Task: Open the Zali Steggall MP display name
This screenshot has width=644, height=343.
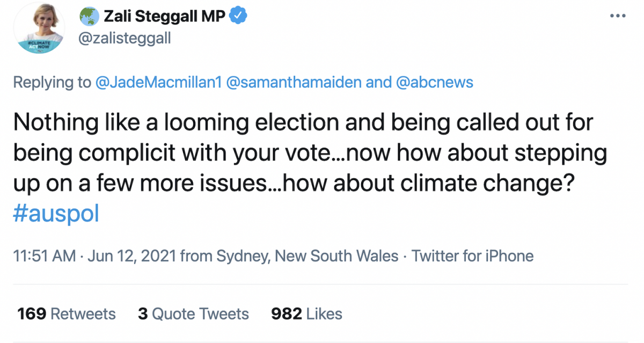Action: tap(164, 17)
